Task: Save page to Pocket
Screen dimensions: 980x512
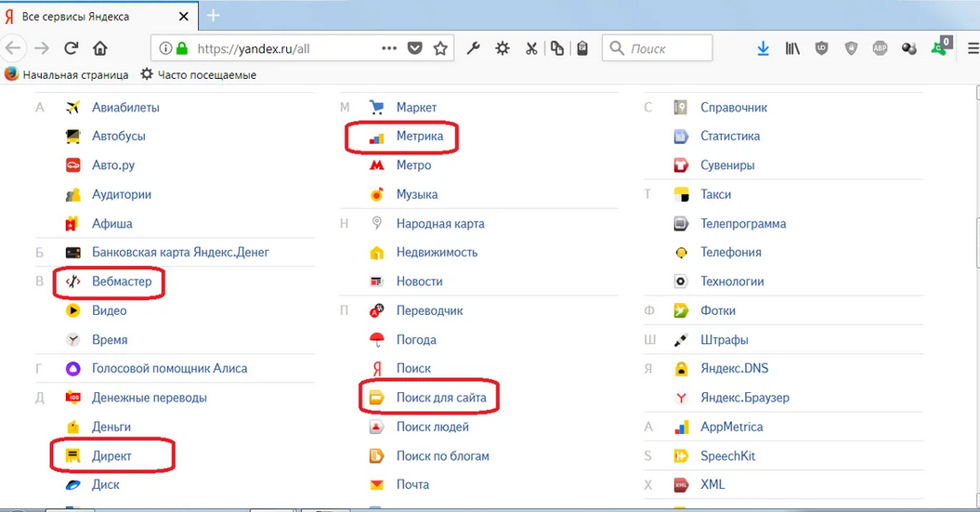Action: click(415, 48)
